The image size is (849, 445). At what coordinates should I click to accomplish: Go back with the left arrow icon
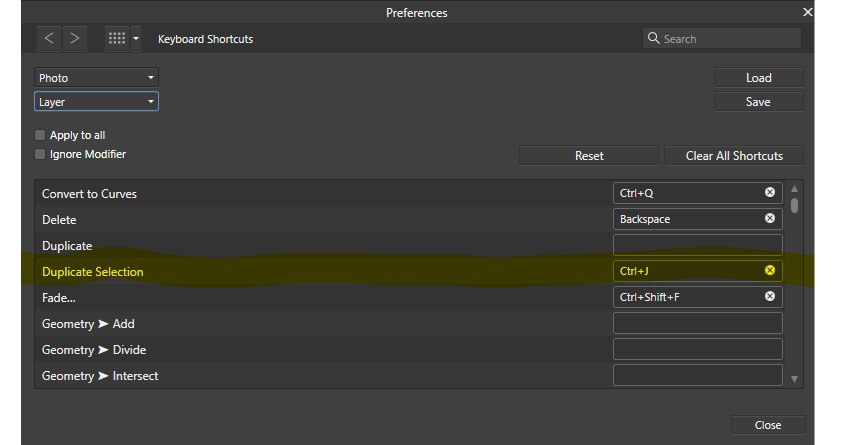[x=49, y=38]
